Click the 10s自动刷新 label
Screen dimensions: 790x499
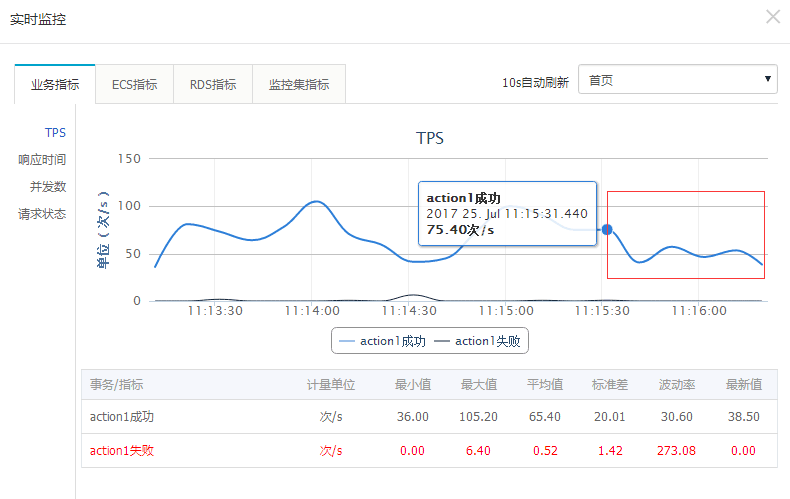pos(535,82)
